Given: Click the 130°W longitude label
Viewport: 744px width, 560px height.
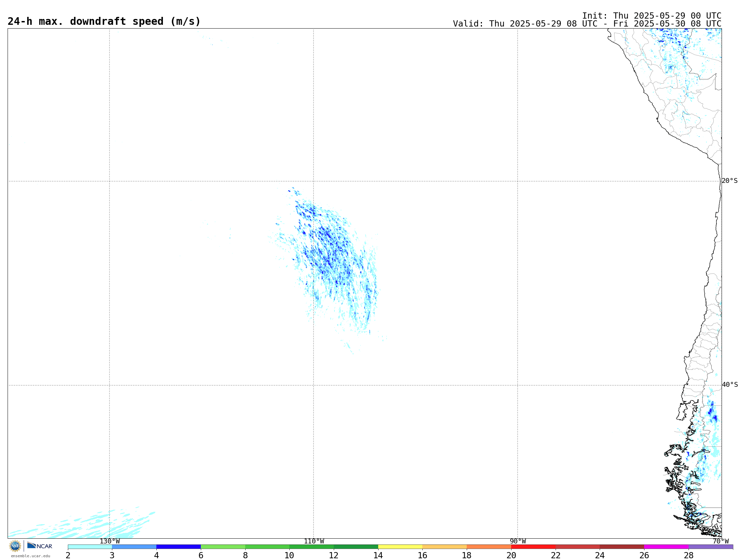Looking at the screenshot, I should coord(110,541).
